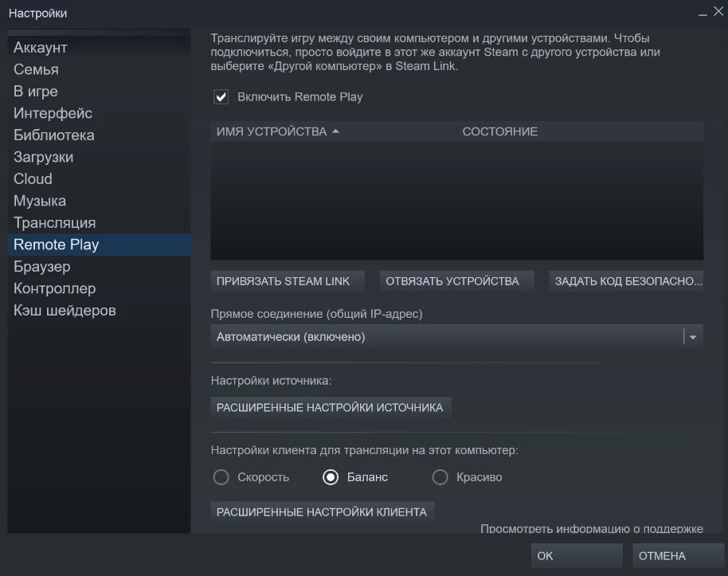
Task: Open the Библиотека settings page
Action: coord(99,135)
